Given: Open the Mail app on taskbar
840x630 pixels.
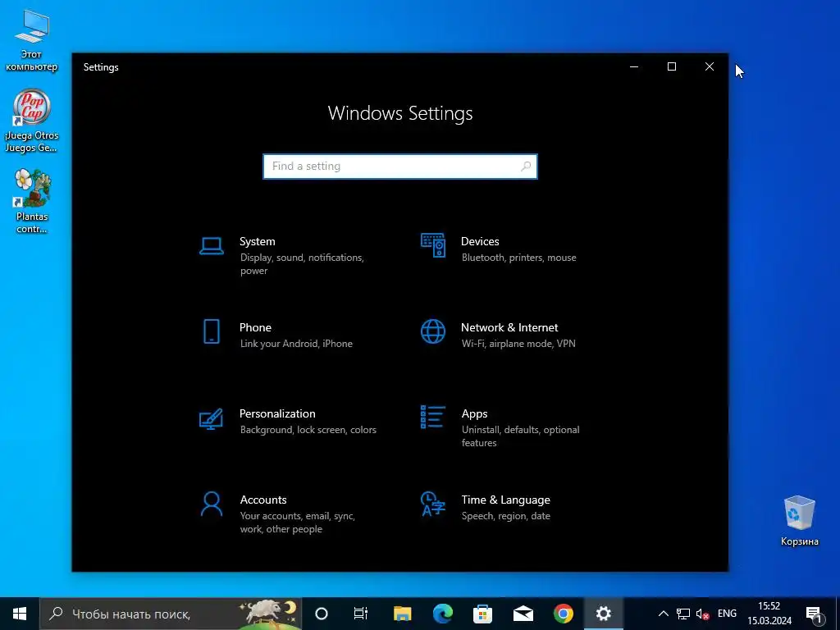Looking at the screenshot, I should point(523,614).
